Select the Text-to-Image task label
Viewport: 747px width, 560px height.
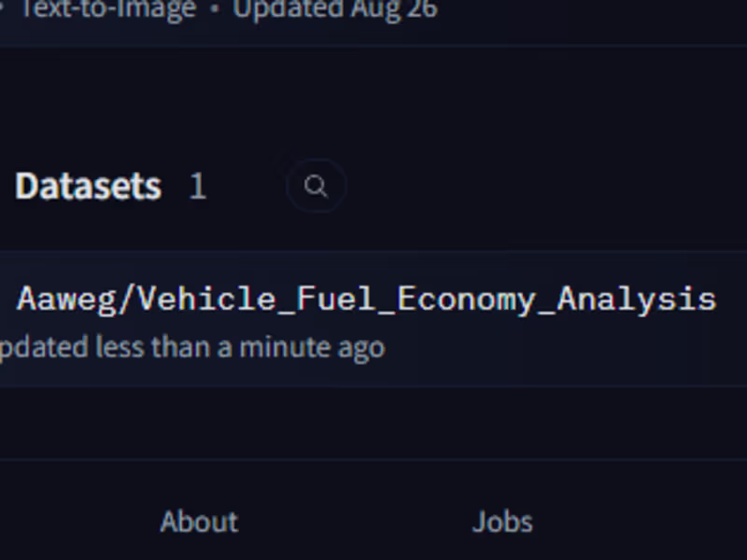pyautogui.click(x=107, y=11)
